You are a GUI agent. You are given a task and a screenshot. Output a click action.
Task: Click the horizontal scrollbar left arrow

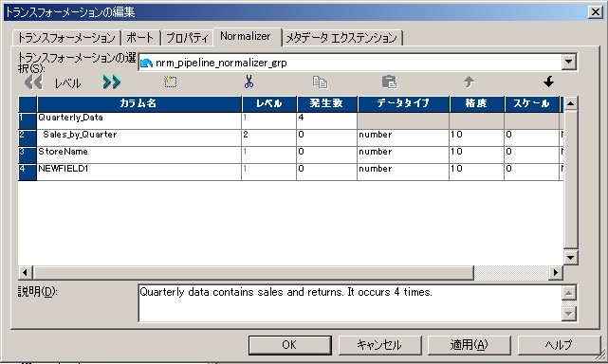(x=26, y=272)
